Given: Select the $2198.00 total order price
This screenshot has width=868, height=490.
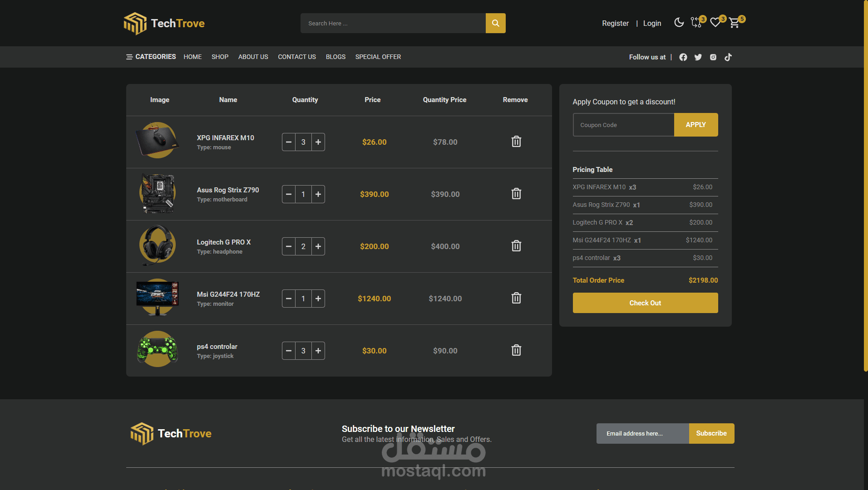Looking at the screenshot, I should pyautogui.click(x=703, y=280).
